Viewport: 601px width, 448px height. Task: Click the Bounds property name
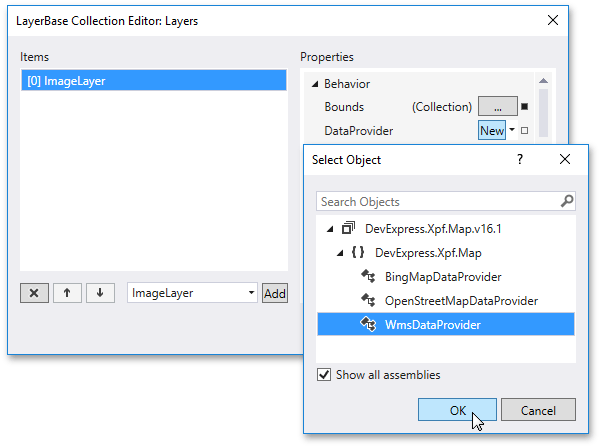tap(344, 107)
